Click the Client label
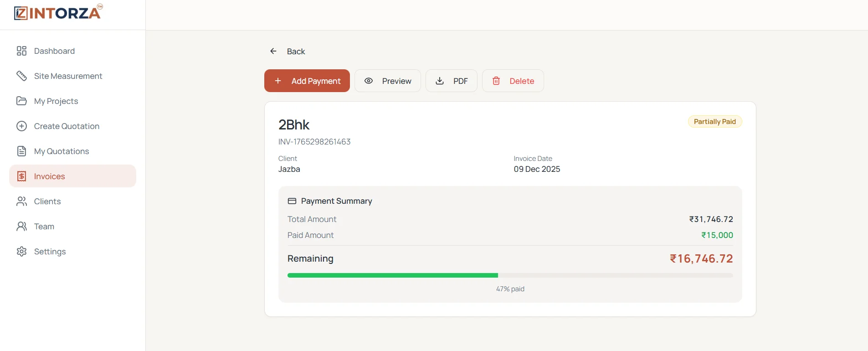This screenshot has height=351, width=868. click(x=288, y=159)
